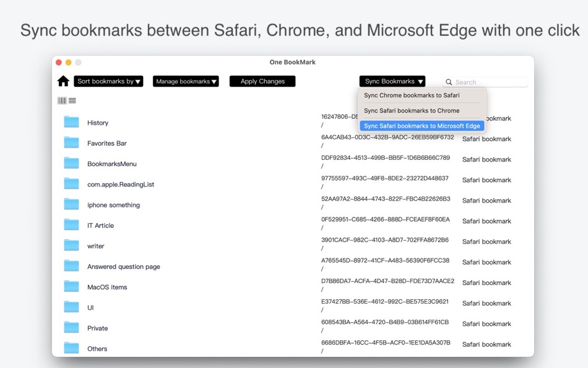The height and width of the screenshot is (368, 588).
Task: Collapse the Sync Bookmarks dropdown
Action: [392, 81]
